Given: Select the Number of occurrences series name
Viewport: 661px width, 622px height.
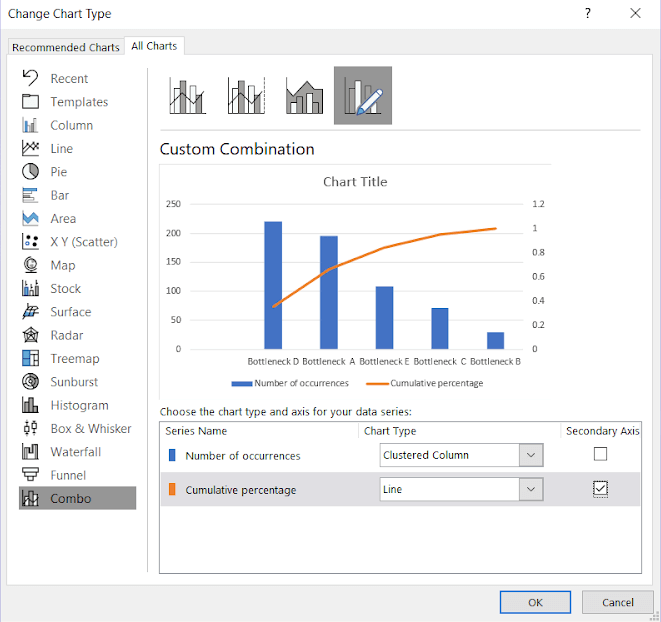Looking at the screenshot, I should tap(243, 456).
